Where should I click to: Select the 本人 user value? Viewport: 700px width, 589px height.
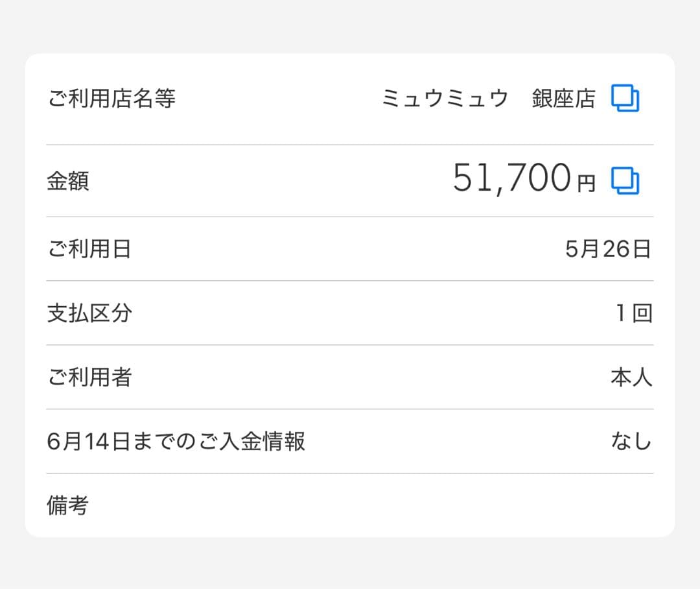(631, 378)
